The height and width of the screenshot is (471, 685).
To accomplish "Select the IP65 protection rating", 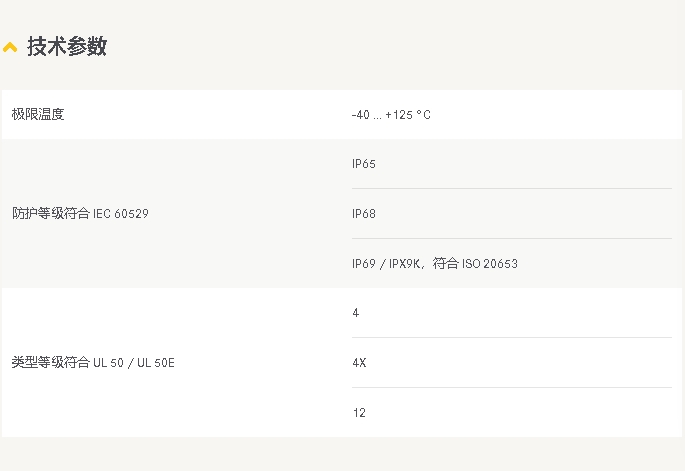I will pyautogui.click(x=364, y=164).
